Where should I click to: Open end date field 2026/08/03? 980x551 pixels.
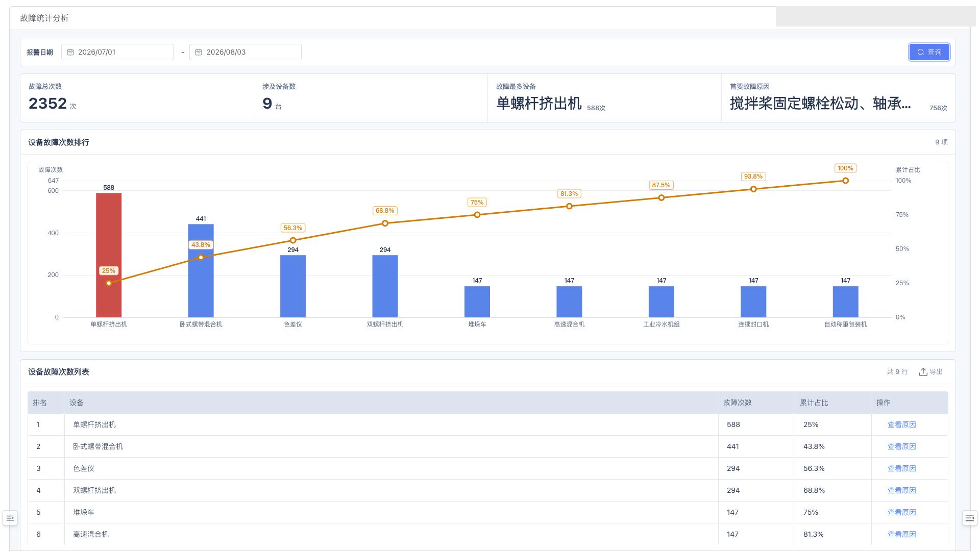click(246, 52)
